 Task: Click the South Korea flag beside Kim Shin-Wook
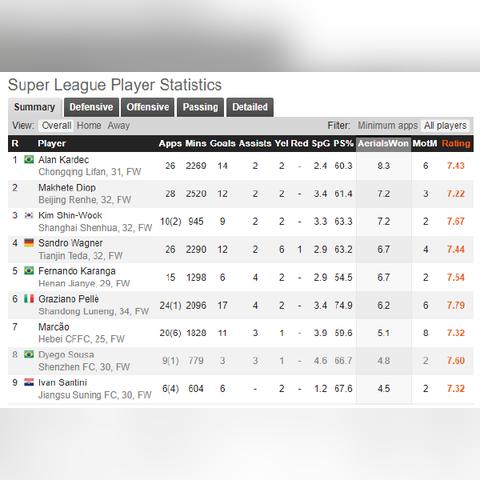coord(29,215)
